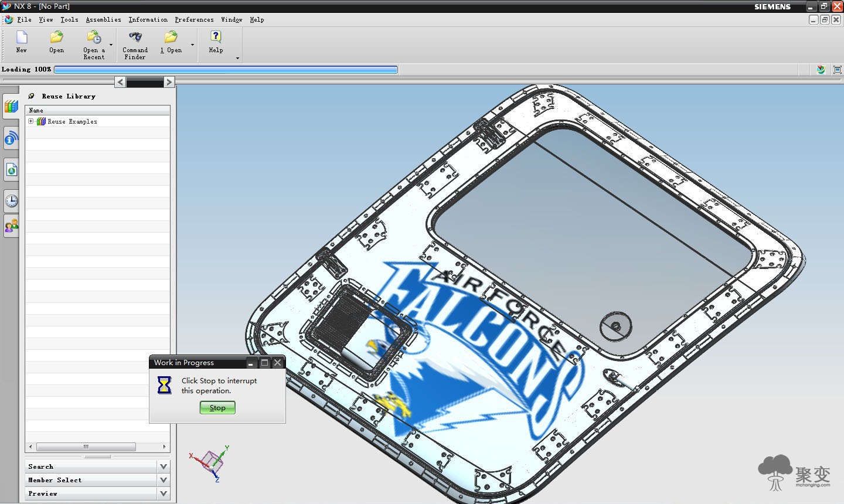
Task: Click the Search section label
Action: (41, 466)
